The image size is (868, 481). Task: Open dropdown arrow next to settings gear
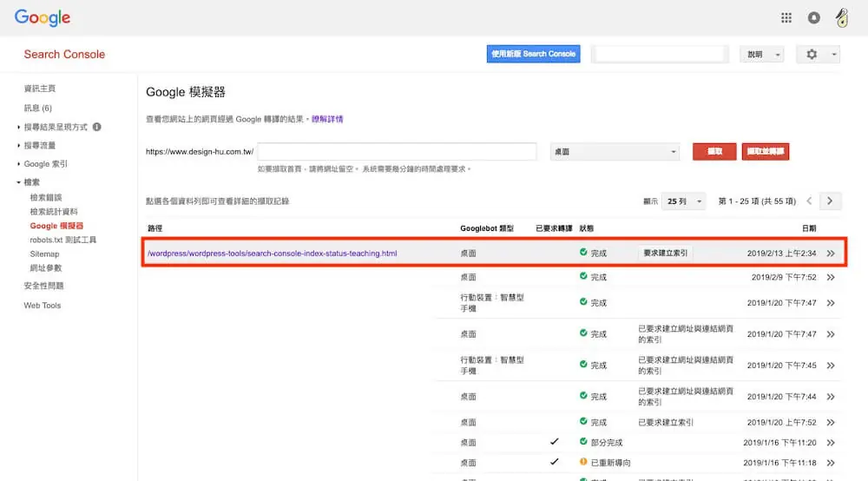click(833, 54)
